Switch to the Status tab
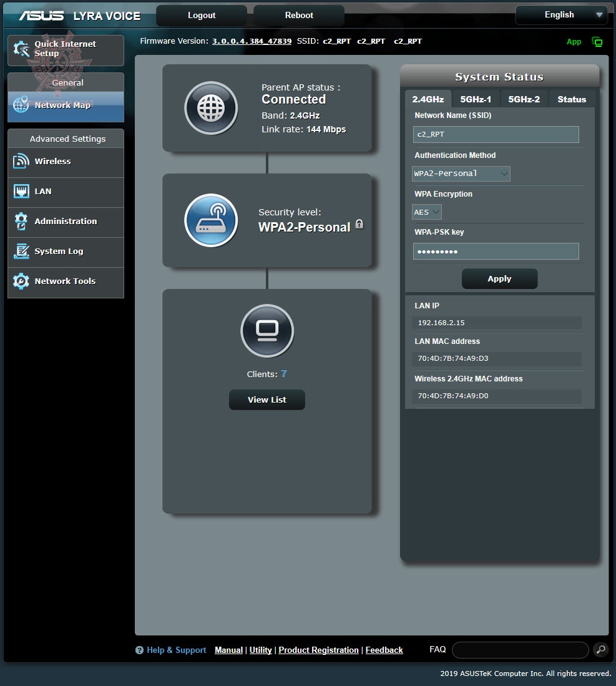The width and height of the screenshot is (616, 686). click(x=571, y=99)
